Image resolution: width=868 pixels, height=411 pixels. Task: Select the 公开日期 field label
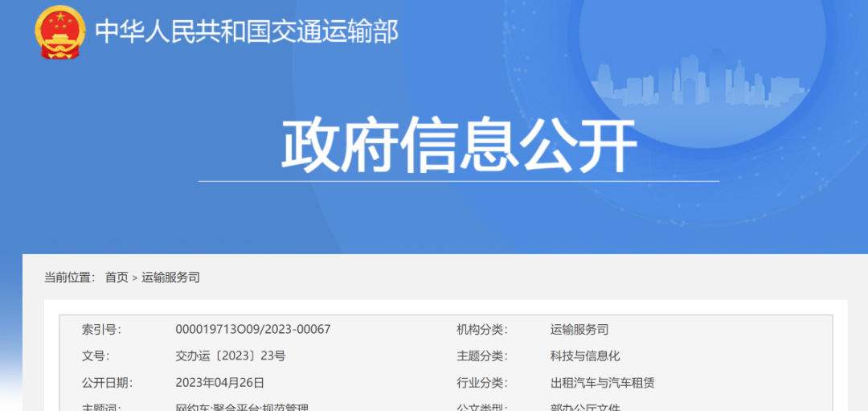[x=107, y=383]
